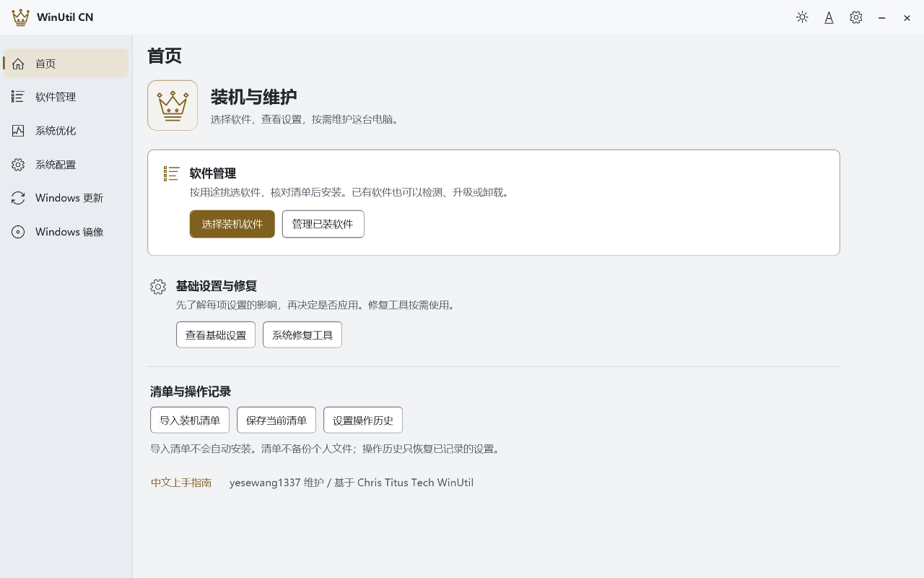The width and height of the screenshot is (924, 578).
Task: Click the large crown logo beside 装机与维护
Action: click(173, 105)
